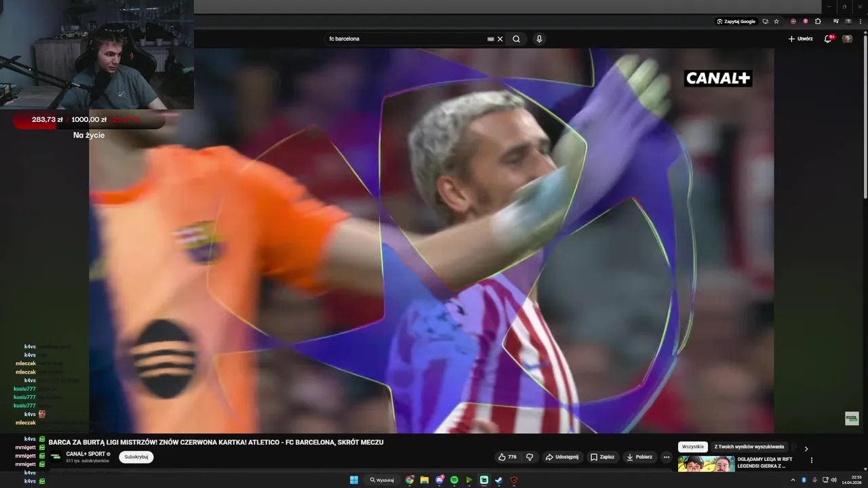The width and height of the screenshot is (868, 488).
Task: Click the CANAL+ SPORT channel avatar
Action: (x=56, y=457)
